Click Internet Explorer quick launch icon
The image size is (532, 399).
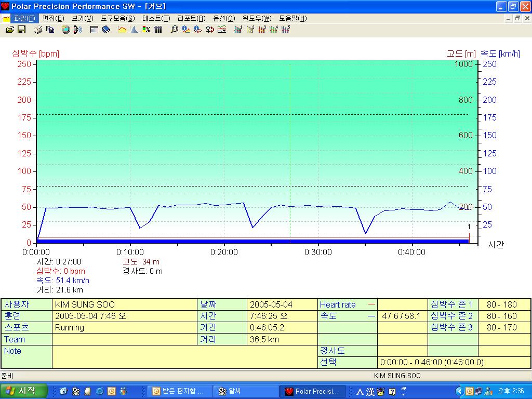click(x=100, y=391)
